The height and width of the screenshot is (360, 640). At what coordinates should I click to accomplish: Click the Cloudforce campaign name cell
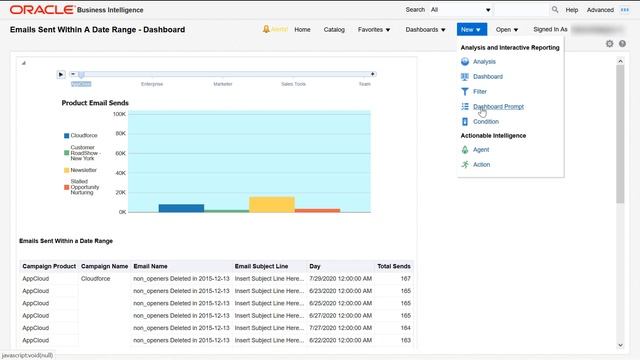coord(96,279)
